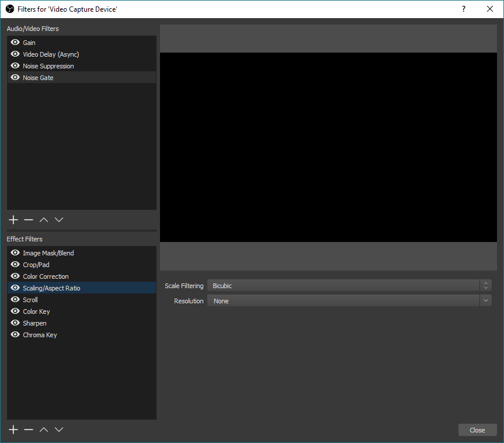Remove the selected effect filter using the minus icon
The width and height of the screenshot is (504, 443).
[x=28, y=429]
